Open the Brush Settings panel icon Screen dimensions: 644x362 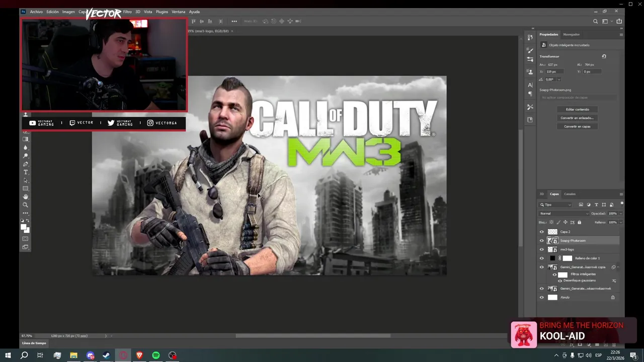click(x=530, y=59)
